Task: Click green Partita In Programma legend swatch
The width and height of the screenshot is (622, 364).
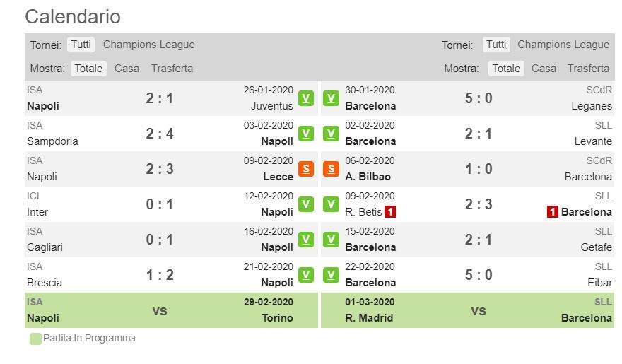Action: point(35,339)
